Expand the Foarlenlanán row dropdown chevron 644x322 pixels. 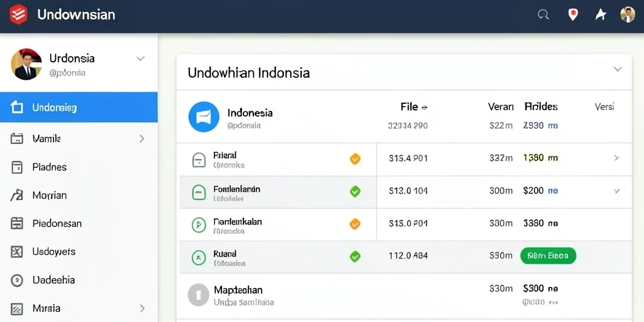click(616, 191)
